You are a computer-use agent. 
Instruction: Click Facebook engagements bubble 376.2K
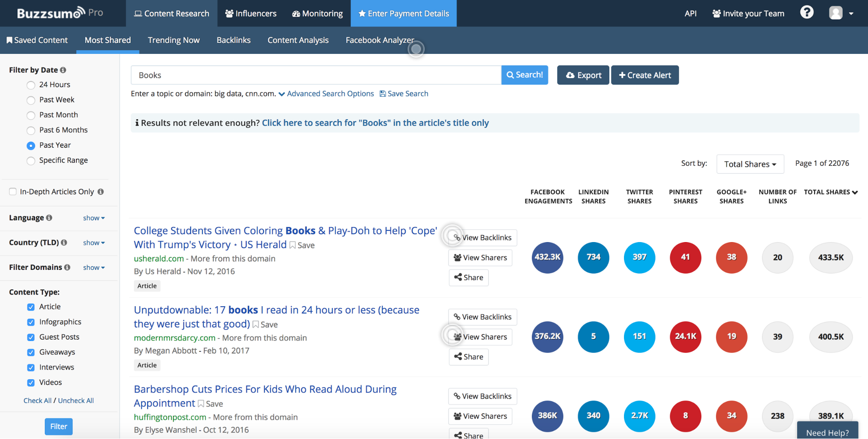[x=547, y=337]
